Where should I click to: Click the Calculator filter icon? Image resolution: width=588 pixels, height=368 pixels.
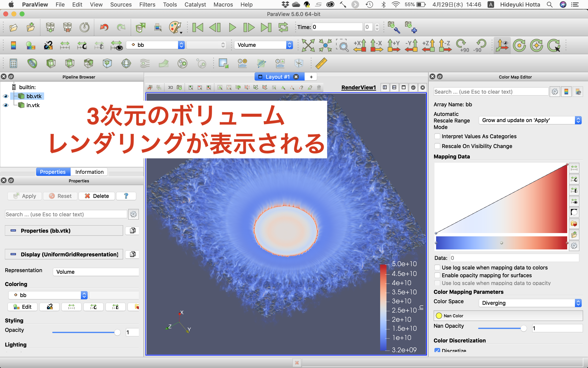13,63
